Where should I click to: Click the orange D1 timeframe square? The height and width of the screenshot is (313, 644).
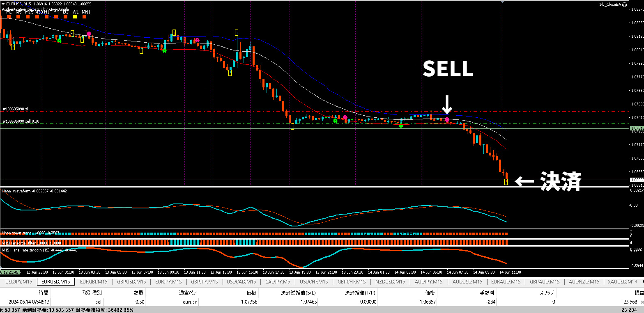tap(66, 17)
